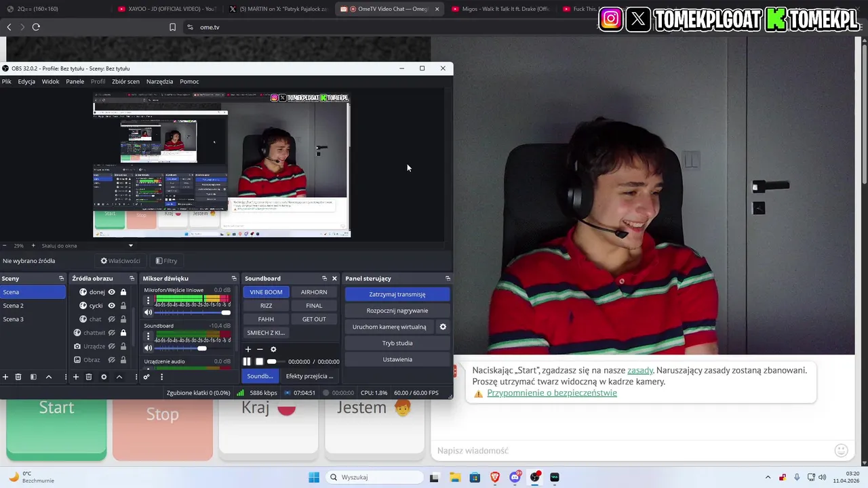Close the Soundboard dock with X

click(334, 279)
